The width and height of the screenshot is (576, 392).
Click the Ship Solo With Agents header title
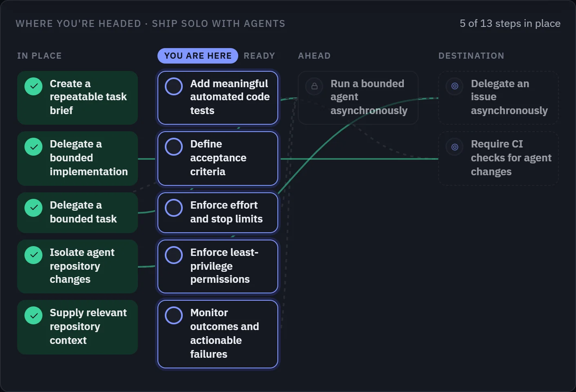[151, 24]
